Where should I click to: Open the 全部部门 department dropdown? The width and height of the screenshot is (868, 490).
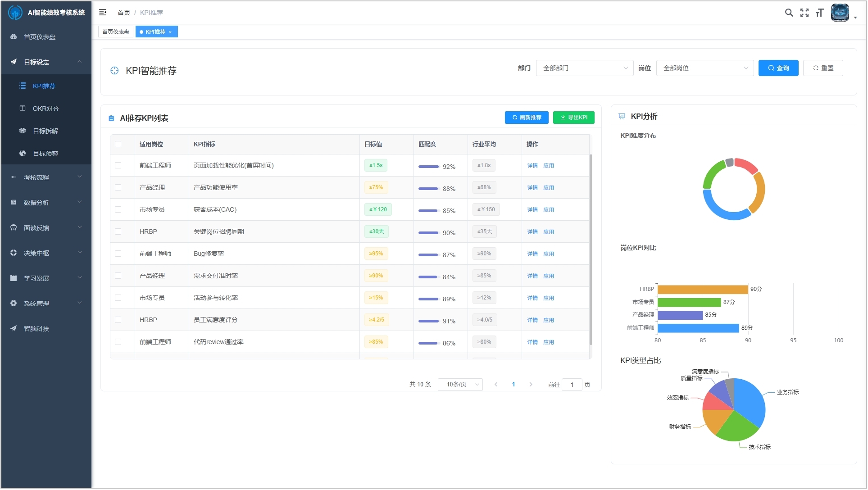(584, 68)
